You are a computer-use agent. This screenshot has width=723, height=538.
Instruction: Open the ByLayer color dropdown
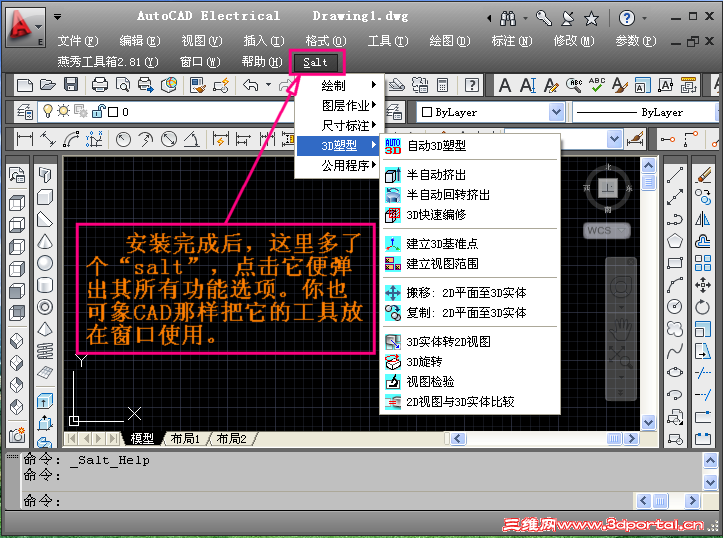tap(557, 112)
